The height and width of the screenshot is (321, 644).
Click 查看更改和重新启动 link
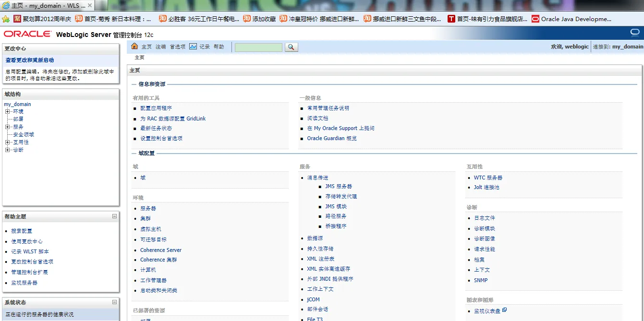tap(30, 60)
